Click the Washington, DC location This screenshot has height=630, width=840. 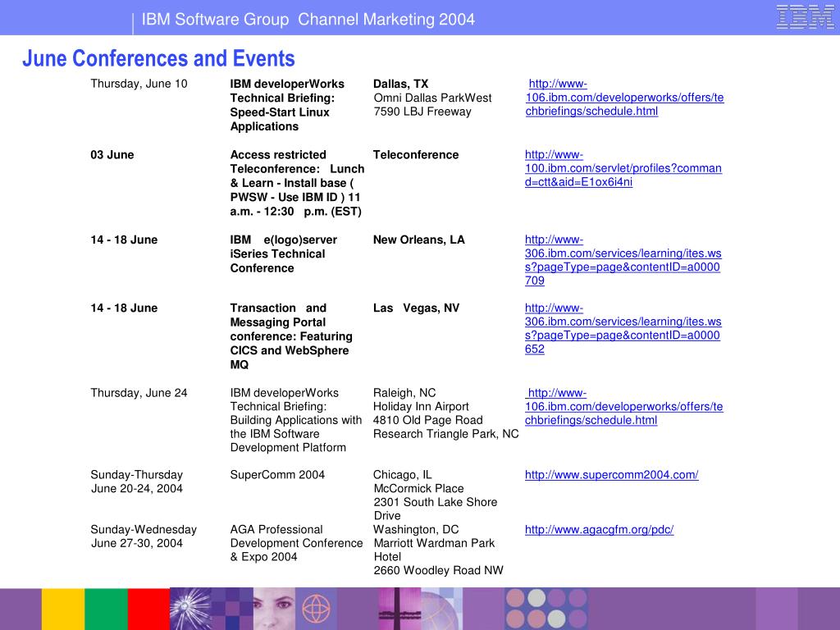click(416, 530)
